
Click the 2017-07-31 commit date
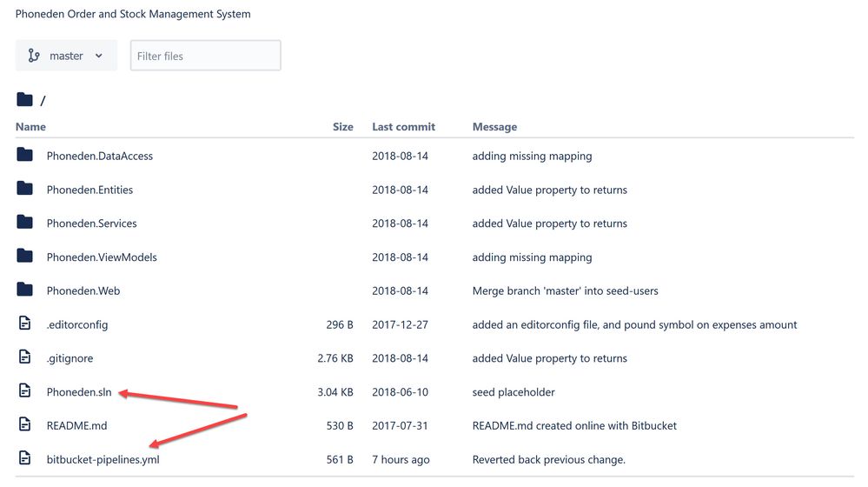[x=400, y=426]
